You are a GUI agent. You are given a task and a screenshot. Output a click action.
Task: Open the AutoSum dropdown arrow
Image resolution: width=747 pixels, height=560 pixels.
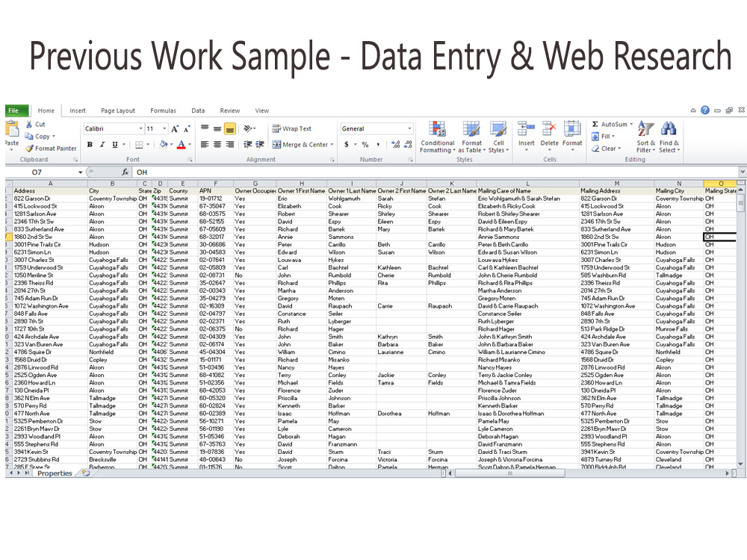(632, 124)
